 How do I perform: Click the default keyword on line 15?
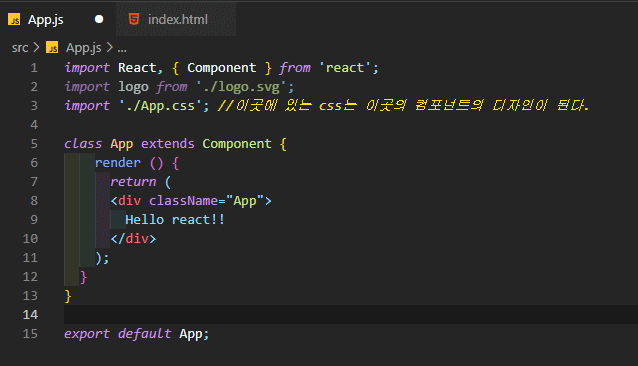(x=144, y=334)
